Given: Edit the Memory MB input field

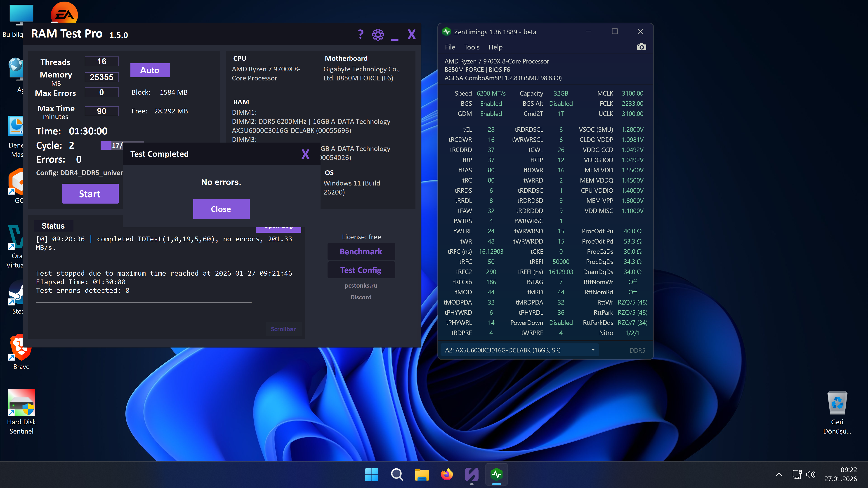Looking at the screenshot, I should [x=101, y=77].
